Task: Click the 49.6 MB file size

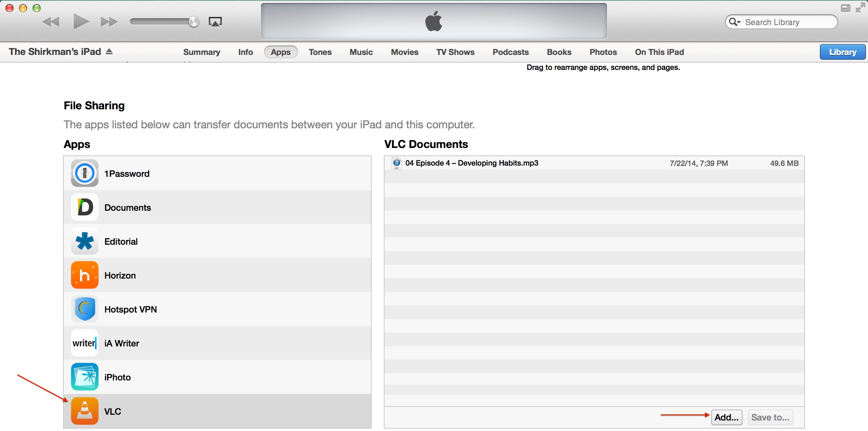Action: coord(784,163)
